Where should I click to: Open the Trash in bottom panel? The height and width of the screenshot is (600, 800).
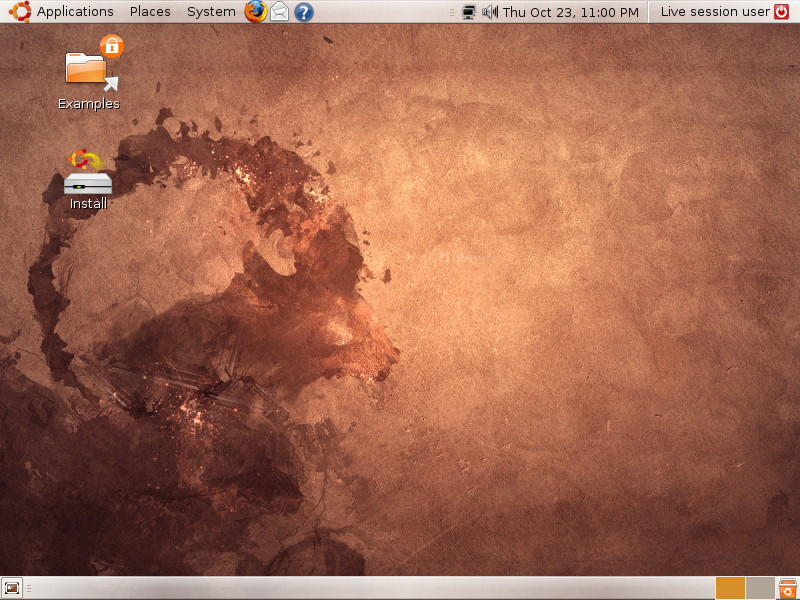(788, 588)
